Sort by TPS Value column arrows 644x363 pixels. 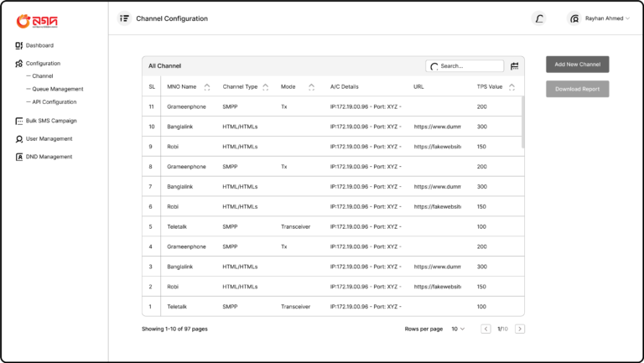pos(512,87)
